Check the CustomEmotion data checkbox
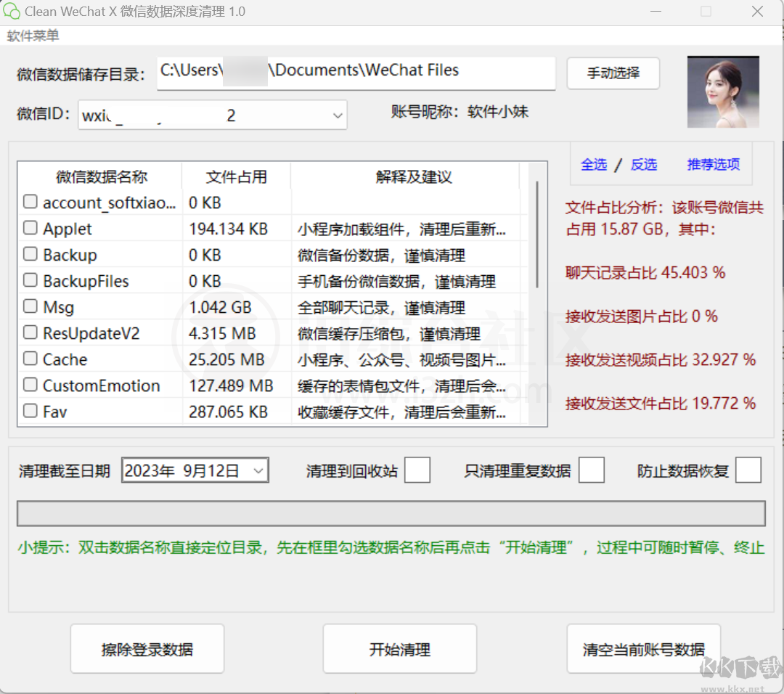 tap(30, 385)
